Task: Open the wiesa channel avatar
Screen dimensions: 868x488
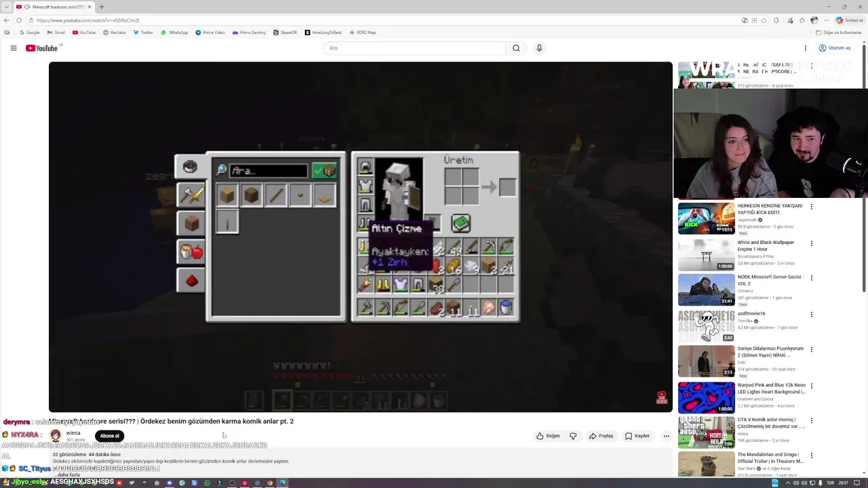Action: tap(56, 436)
